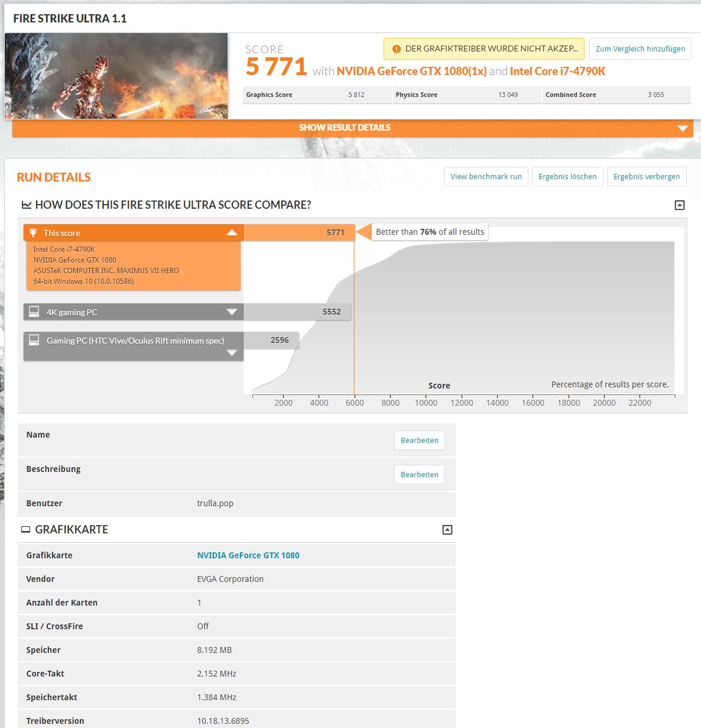This screenshot has height=728, width=701.
Task: Open the driver not accepted warning message
Action: [484, 49]
